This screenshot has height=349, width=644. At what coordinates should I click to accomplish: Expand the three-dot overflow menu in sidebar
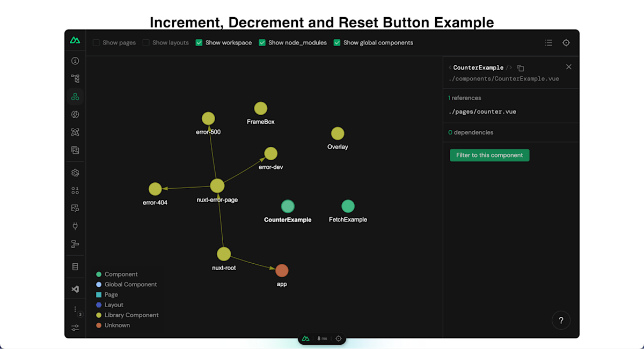point(75,309)
